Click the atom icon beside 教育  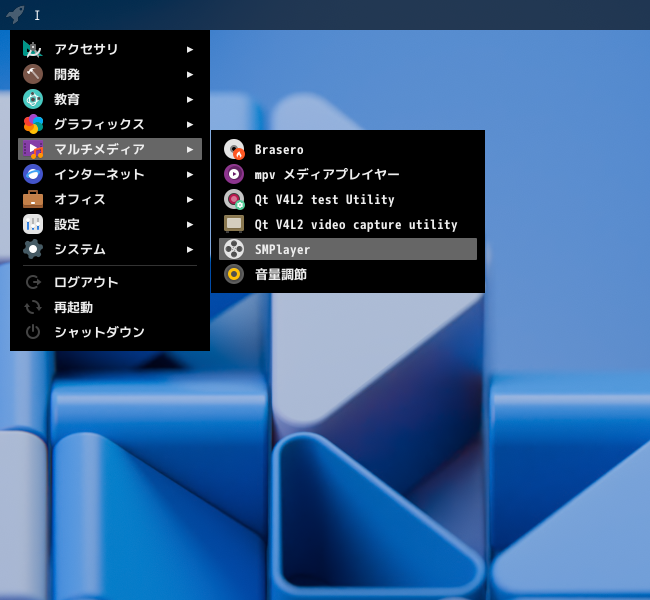(33, 99)
